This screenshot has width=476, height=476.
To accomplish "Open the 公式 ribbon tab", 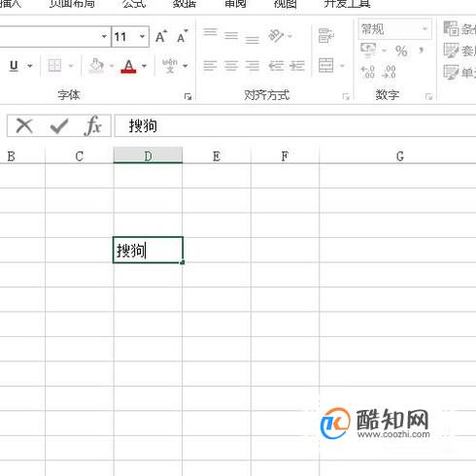I will (x=134, y=4).
